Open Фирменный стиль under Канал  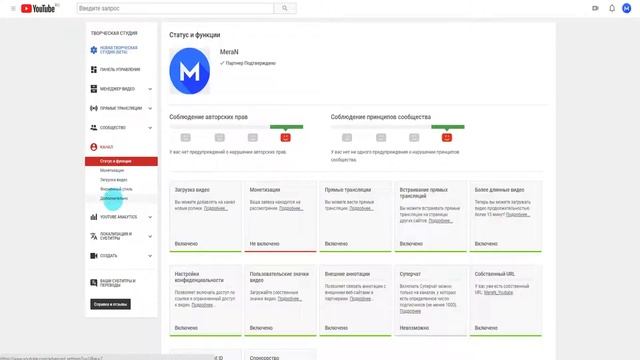(x=116, y=189)
